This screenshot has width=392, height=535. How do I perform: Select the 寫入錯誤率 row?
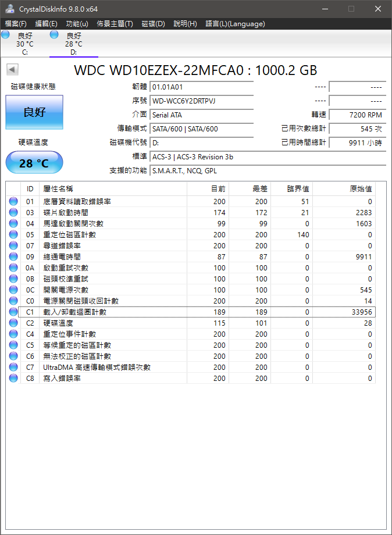click(191, 378)
